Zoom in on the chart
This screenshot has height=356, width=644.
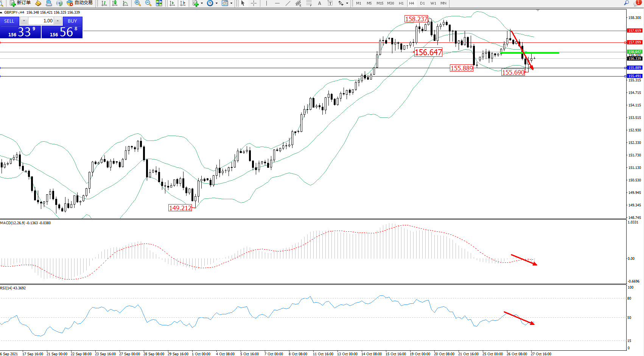138,3
